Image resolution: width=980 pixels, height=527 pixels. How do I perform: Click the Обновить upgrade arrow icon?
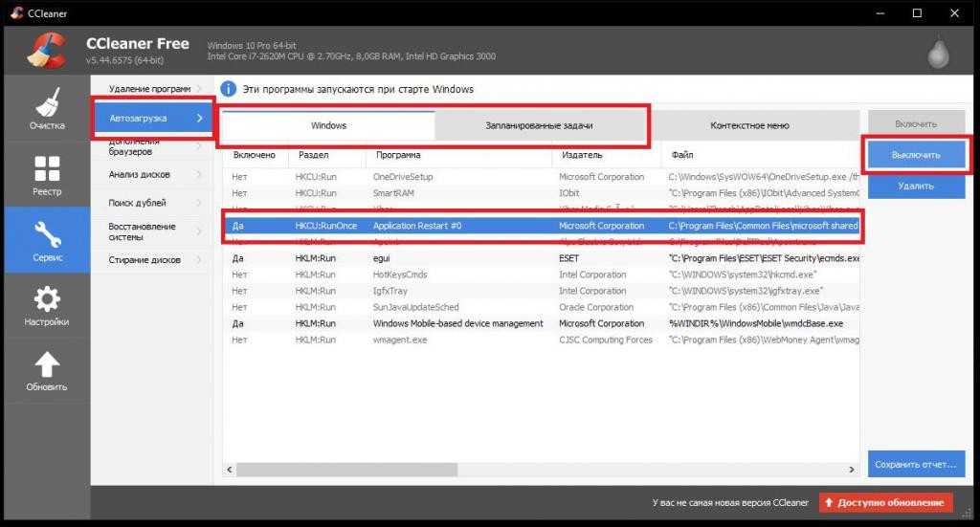click(x=46, y=371)
